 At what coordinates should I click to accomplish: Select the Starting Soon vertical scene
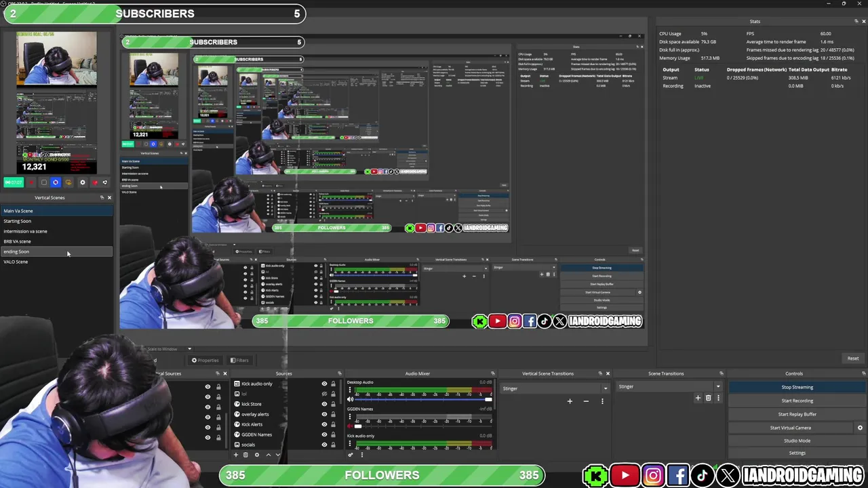click(x=56, y=221)
